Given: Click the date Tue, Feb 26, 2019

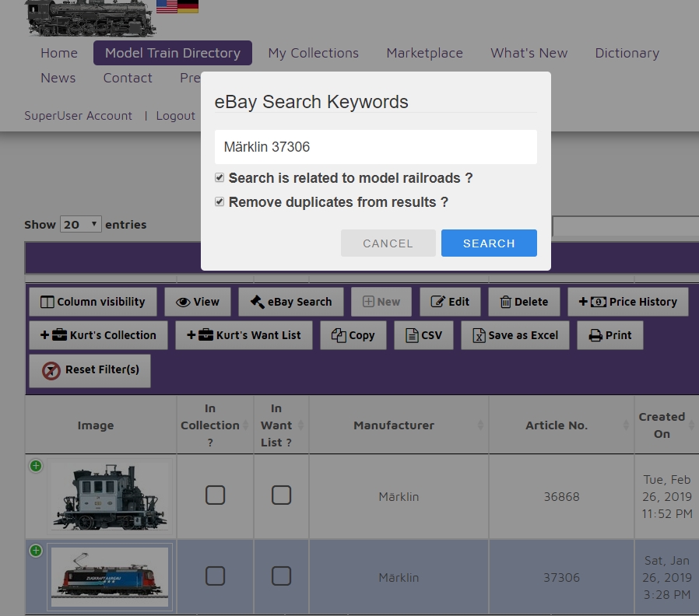Looking at the screenshot, I should [667, 497].
